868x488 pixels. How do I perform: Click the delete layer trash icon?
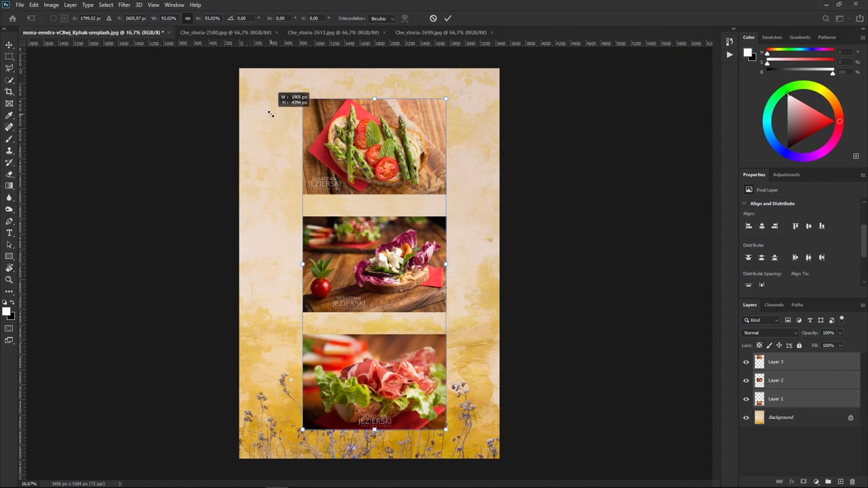pyautogui.click(x=852, y=481)
